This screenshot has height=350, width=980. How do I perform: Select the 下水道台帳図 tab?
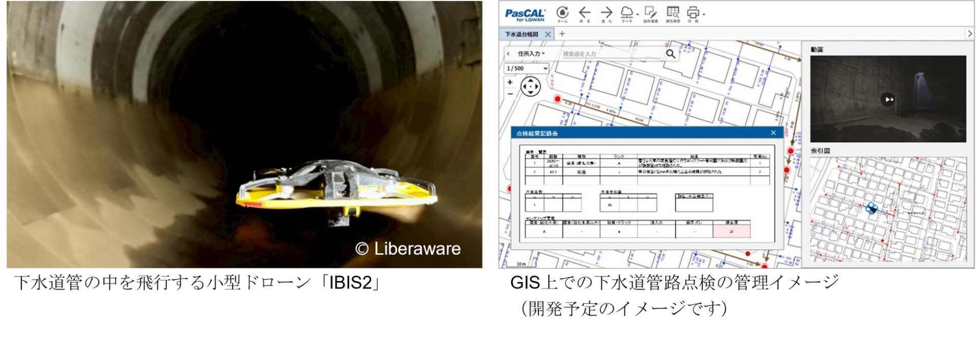tap(522, 34)
